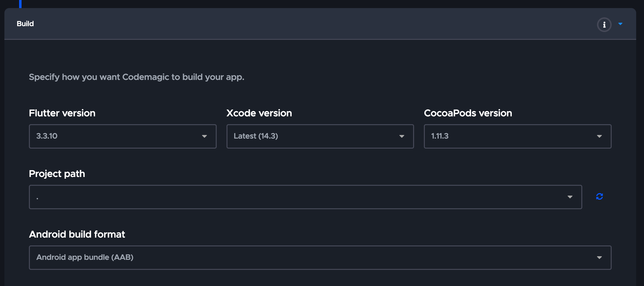This screenshot has width=644, height=286.
Task: Open the Android build format dropdown
Action: pyautogui.click(x=320, y=258)
